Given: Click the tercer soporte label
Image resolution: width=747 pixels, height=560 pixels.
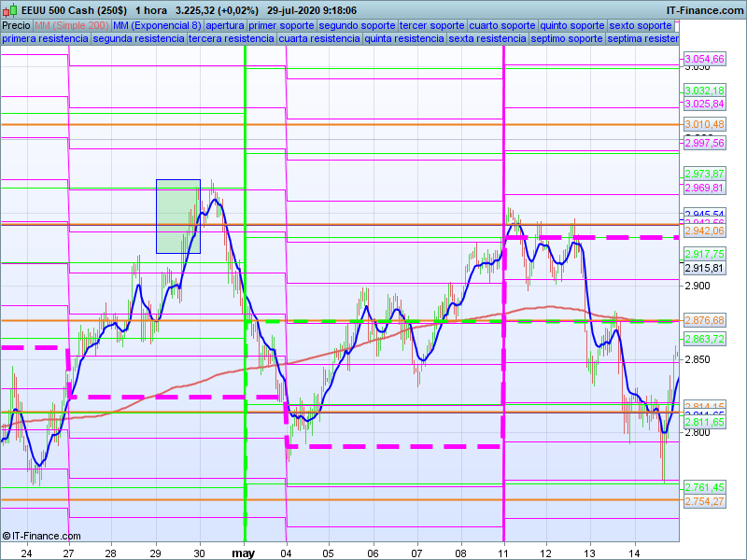Looking at the screenshot, I should (431, 25).
